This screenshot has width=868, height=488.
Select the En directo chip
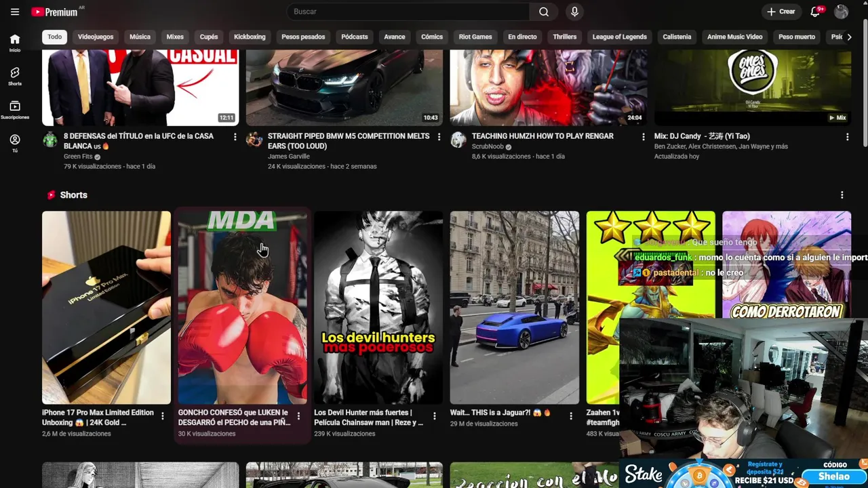(x=522, y=37)
